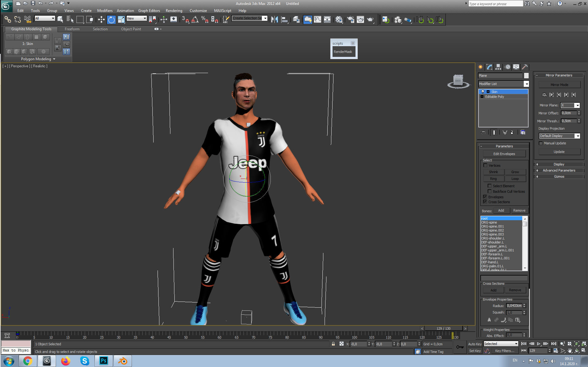Click the Pin Stack icon

483,132
